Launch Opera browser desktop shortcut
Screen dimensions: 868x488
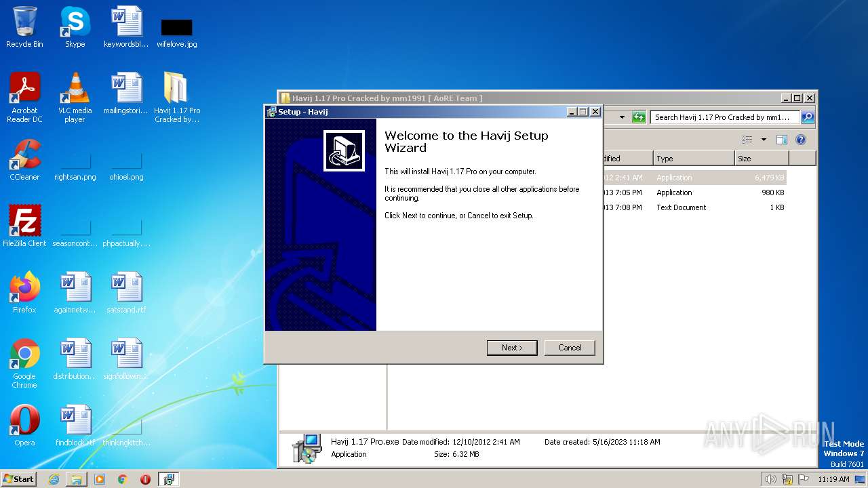(24, 426)
